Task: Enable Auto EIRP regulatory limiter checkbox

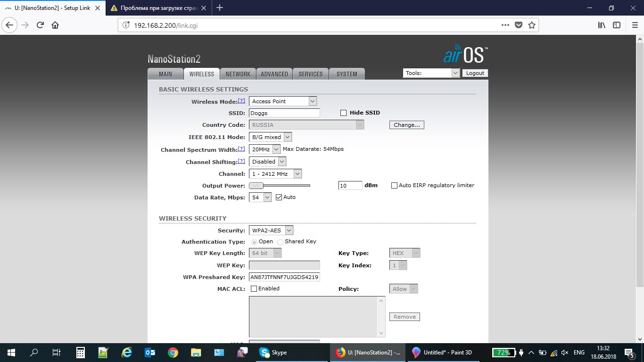Action: tap(395, 185)
